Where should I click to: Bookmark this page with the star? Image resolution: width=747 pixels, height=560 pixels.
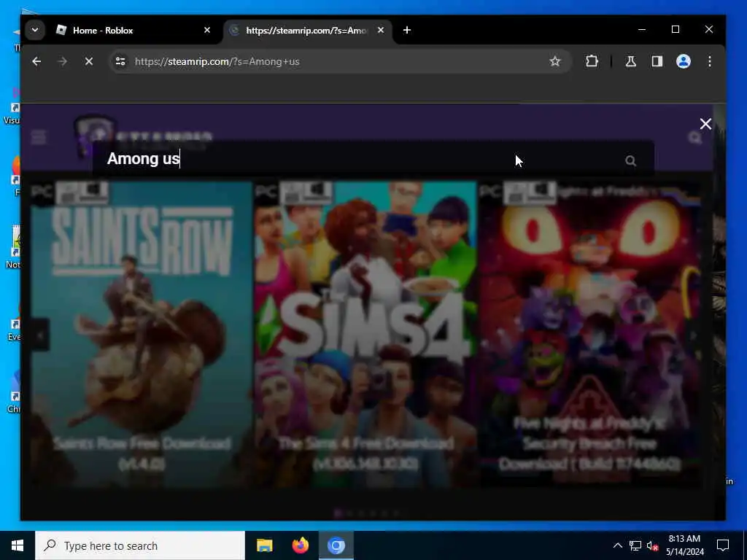554,61
